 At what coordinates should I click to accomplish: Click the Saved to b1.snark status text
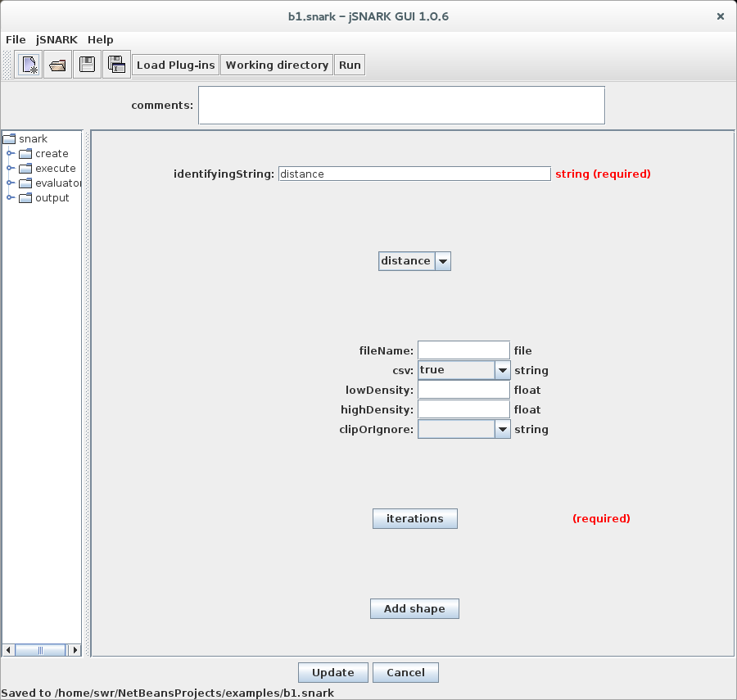pos(168,693)
